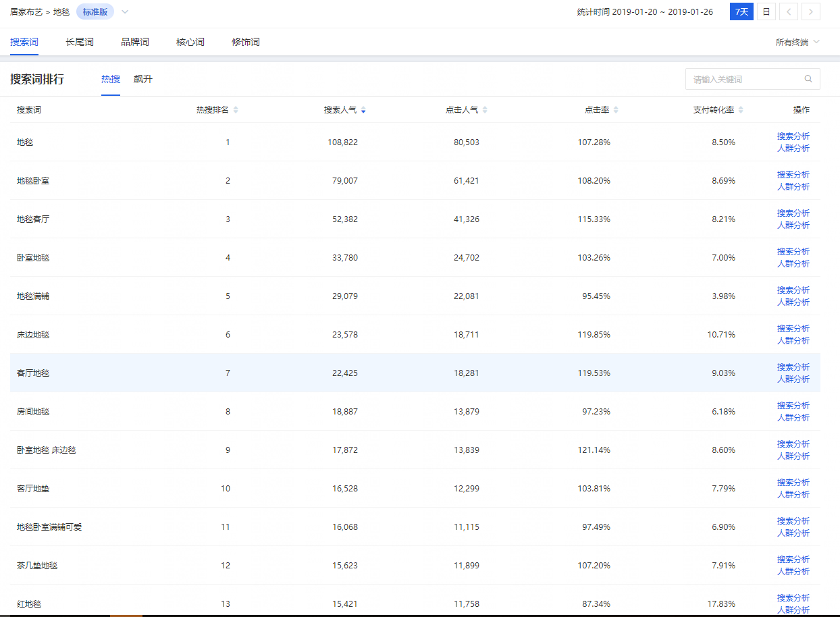Click the search magnifier icon in keyword box
The height and width of the screenshot is (617, 840).
(808, 79)
